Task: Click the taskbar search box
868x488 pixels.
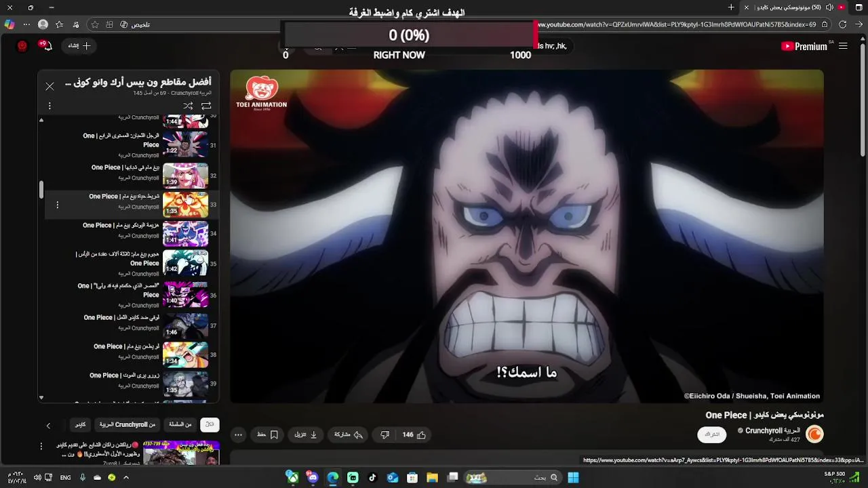Action: point(513,477)
